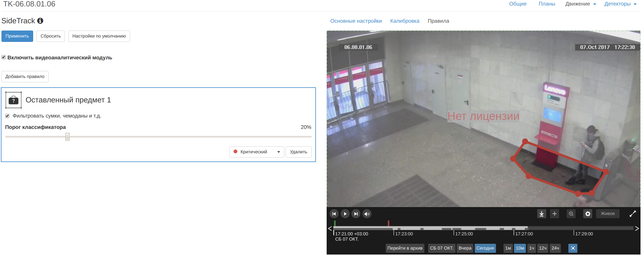Expand the Детекторы menu
The image size is (644, 256).
pyautogui.click(x=620, y=4)
